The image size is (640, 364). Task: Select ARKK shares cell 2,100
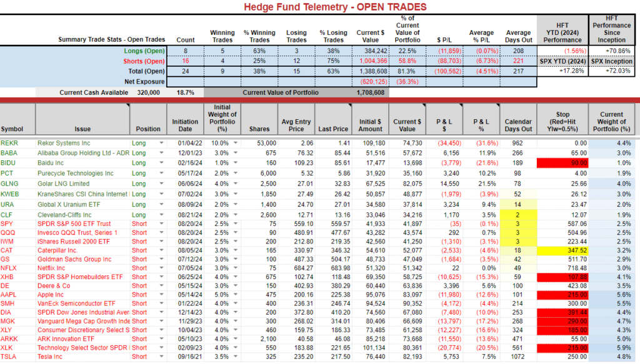point(259,339)
